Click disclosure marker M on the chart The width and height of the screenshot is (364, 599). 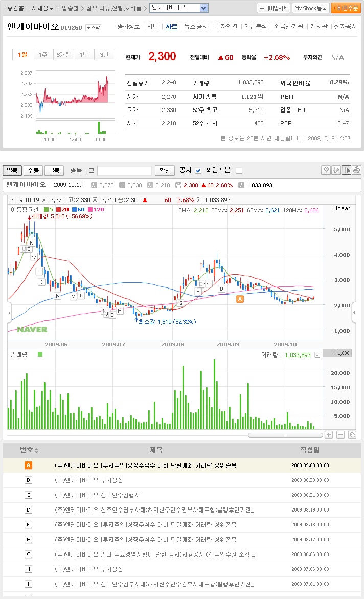pos(73,296)
